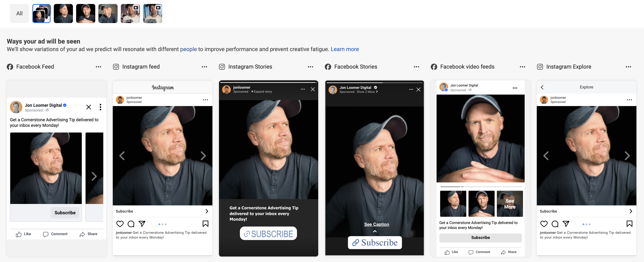The width and height of the screenshot is (644, 262).
Task: Select the last video creative thumbnail
Action: [152, 14]
